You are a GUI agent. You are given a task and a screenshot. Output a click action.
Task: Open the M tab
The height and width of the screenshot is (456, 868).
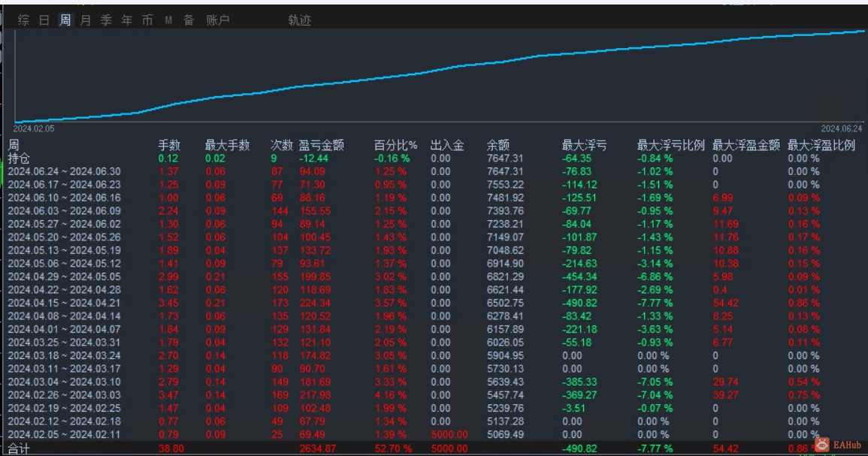[x=168, y=20]
